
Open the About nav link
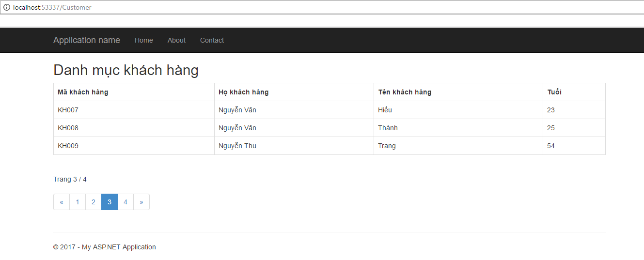176,40
